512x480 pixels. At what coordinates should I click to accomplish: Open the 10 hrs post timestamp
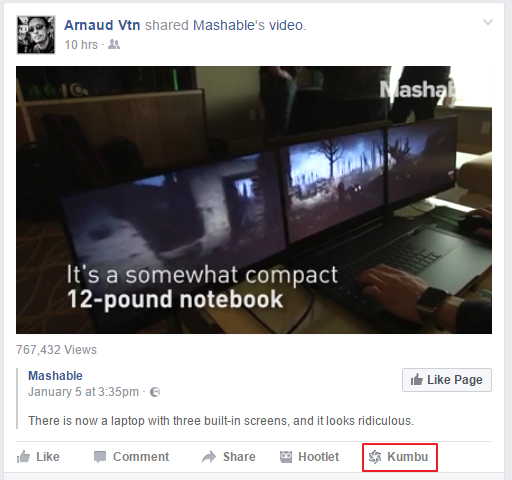point(81,44)
